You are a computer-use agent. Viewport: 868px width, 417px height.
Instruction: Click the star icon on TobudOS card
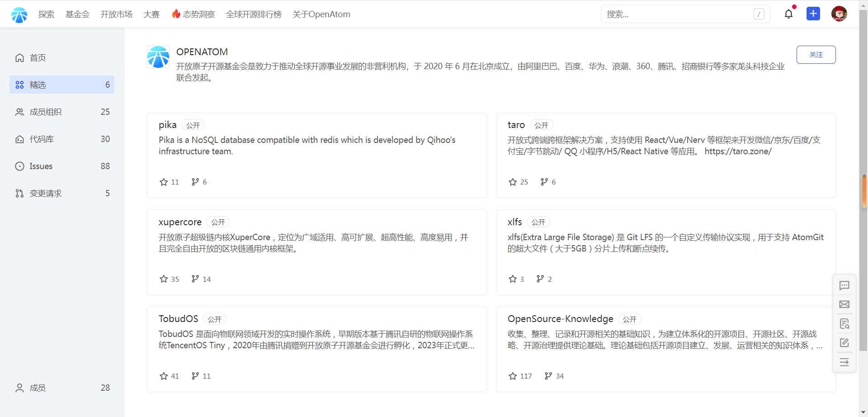tap(164, 376)
